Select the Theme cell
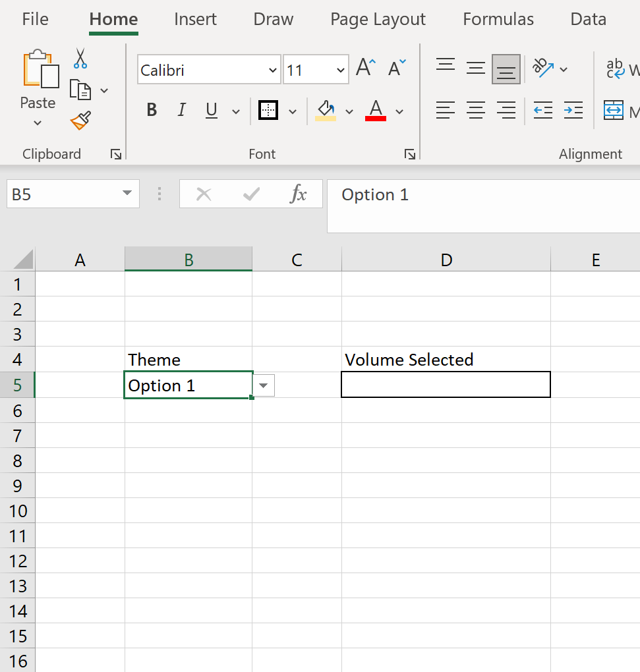 (189, 359)
